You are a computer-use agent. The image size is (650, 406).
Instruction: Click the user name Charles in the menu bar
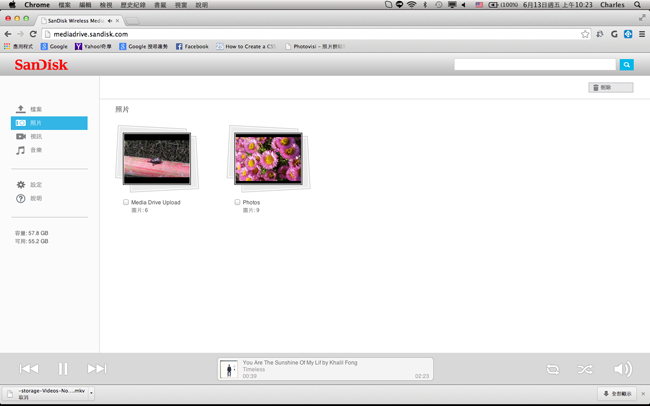point(612,5)
